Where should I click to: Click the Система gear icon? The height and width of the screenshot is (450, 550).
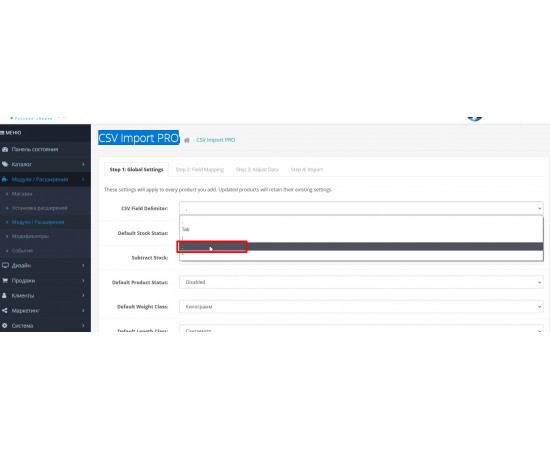click(5, 325)
